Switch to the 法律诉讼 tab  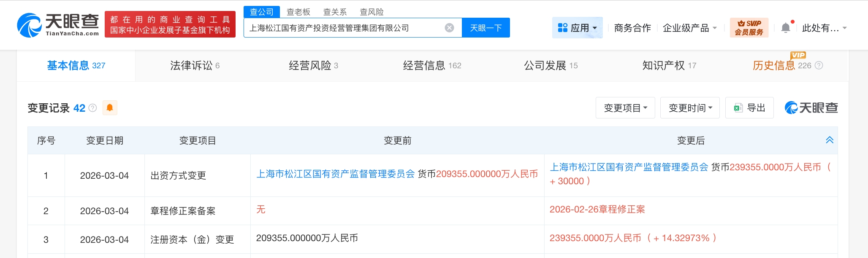pos(195,65)
